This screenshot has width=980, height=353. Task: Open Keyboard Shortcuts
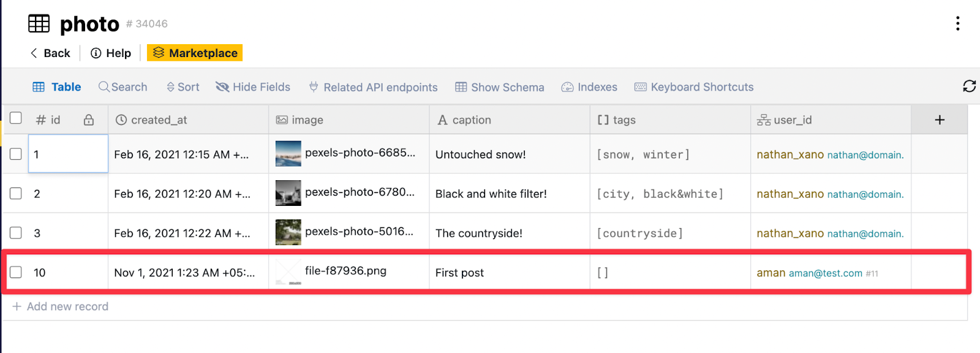(x=694, y=87)
